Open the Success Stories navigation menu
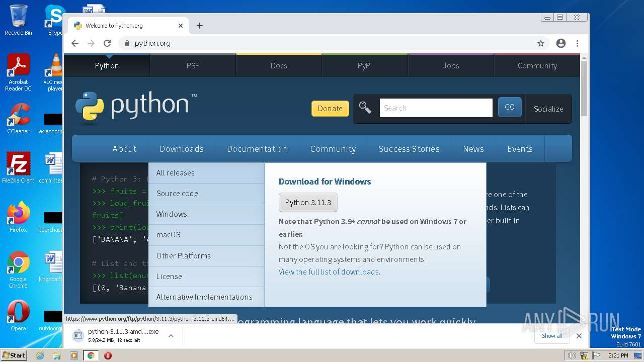The width and height of the screenshot is (644, 362). [x=409, y=149]
